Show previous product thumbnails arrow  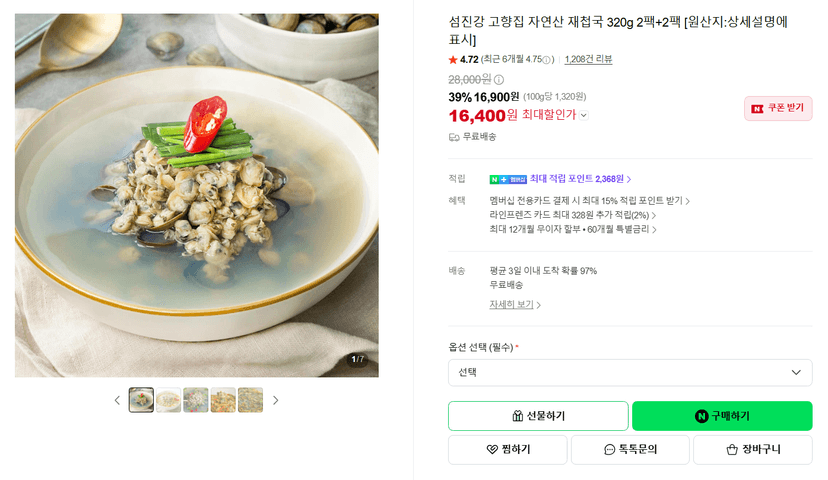point(117,400)
